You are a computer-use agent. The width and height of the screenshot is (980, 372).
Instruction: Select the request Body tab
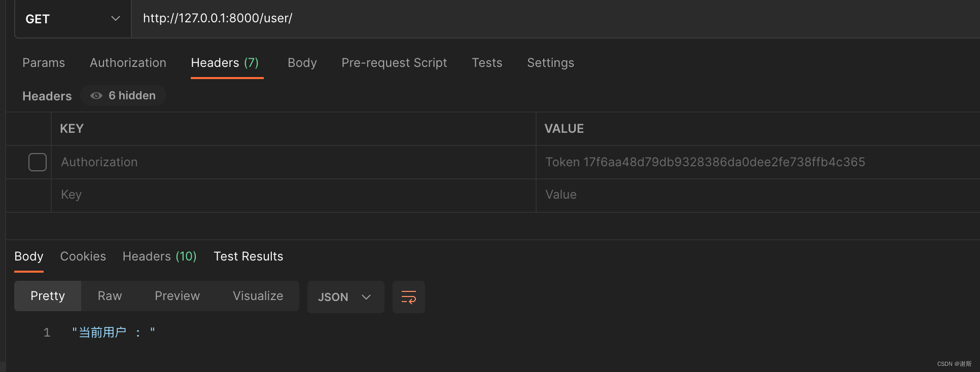click(302, 63)
